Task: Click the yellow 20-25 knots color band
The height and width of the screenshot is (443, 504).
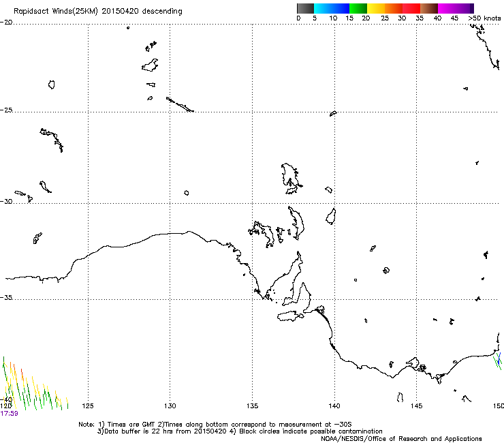Action: [376, 8]
